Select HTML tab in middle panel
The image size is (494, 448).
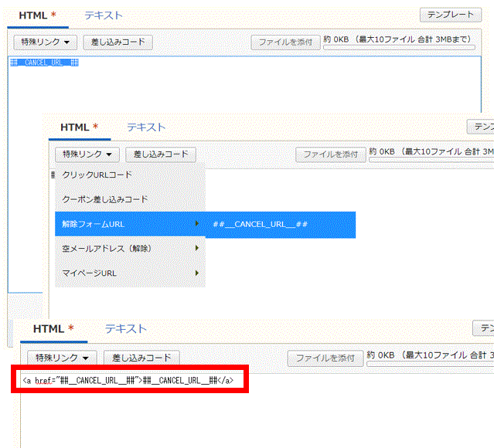(80, 127)
